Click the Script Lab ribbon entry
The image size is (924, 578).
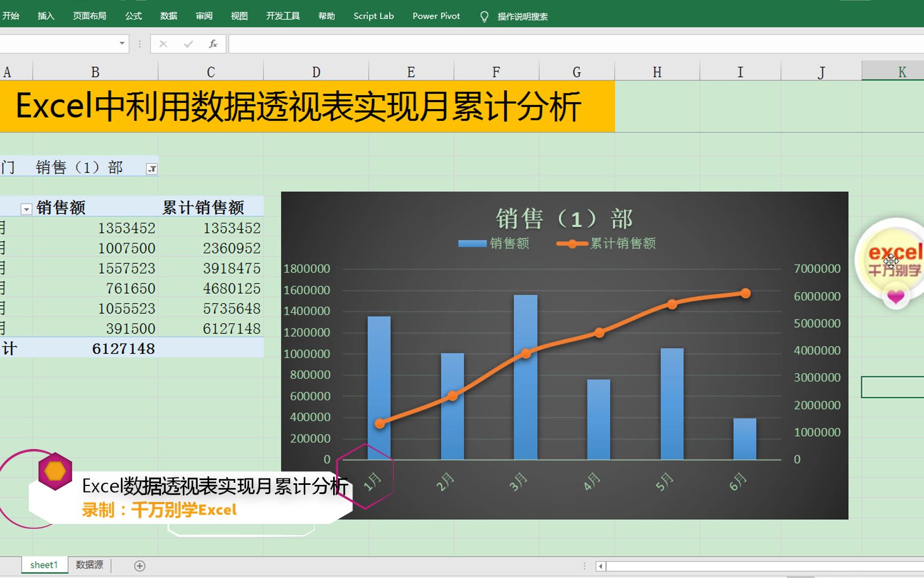pos(373,16)
